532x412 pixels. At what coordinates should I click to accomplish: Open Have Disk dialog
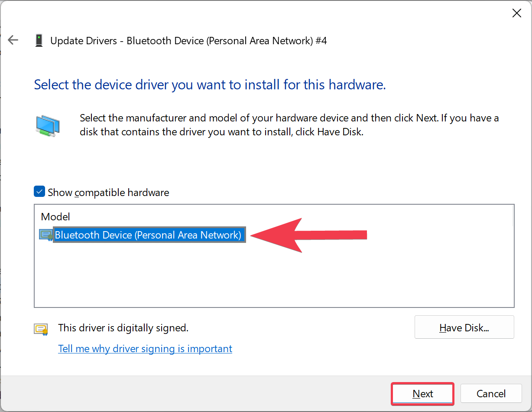[x=464, y=327]
